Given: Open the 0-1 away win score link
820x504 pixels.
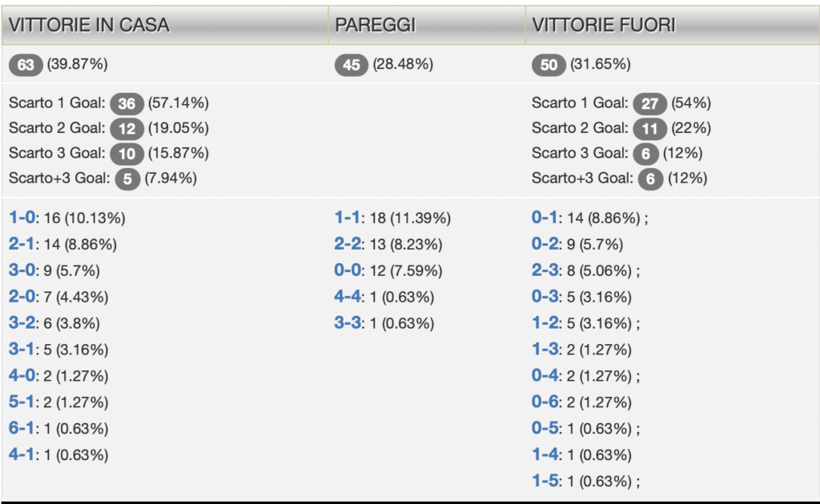Looking at the screenshot, I should [545, 218].
